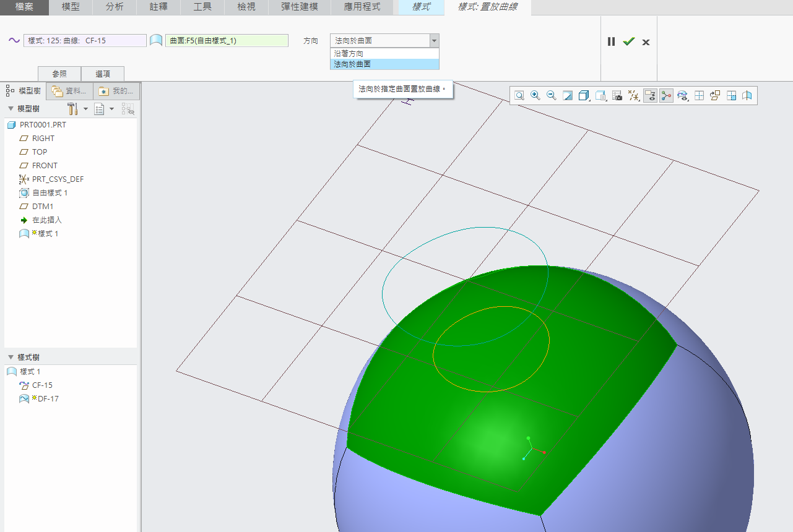Click the green checkmark to accept curve
This screenshot has height=532, width=793.
629,41
